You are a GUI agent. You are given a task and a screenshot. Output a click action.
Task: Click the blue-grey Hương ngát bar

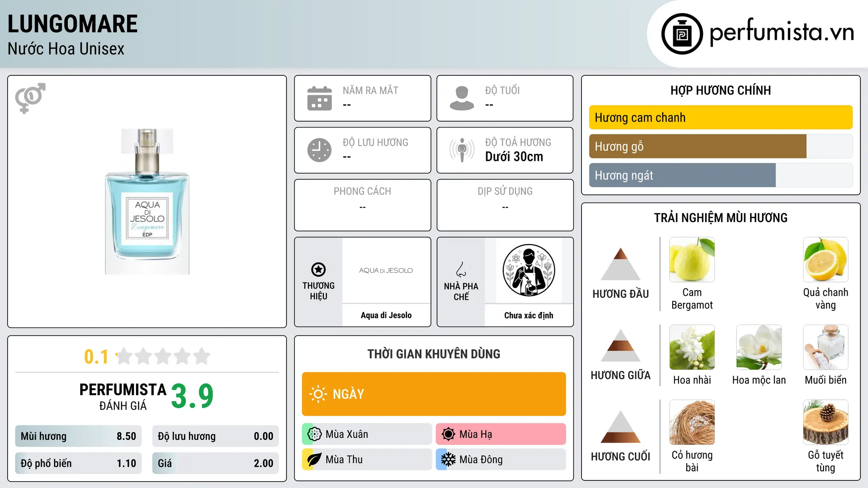pos(682,175)
